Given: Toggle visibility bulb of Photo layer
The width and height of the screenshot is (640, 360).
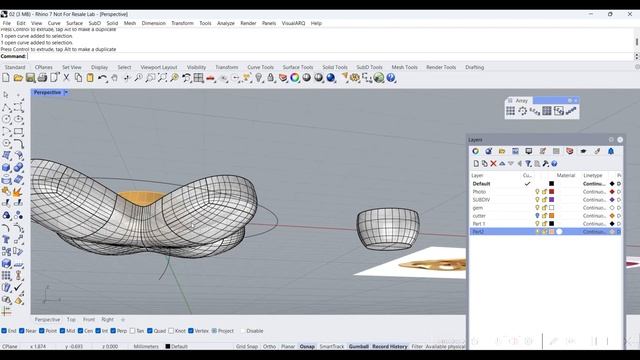Looking at the screenshot, I should coord(537,191).
